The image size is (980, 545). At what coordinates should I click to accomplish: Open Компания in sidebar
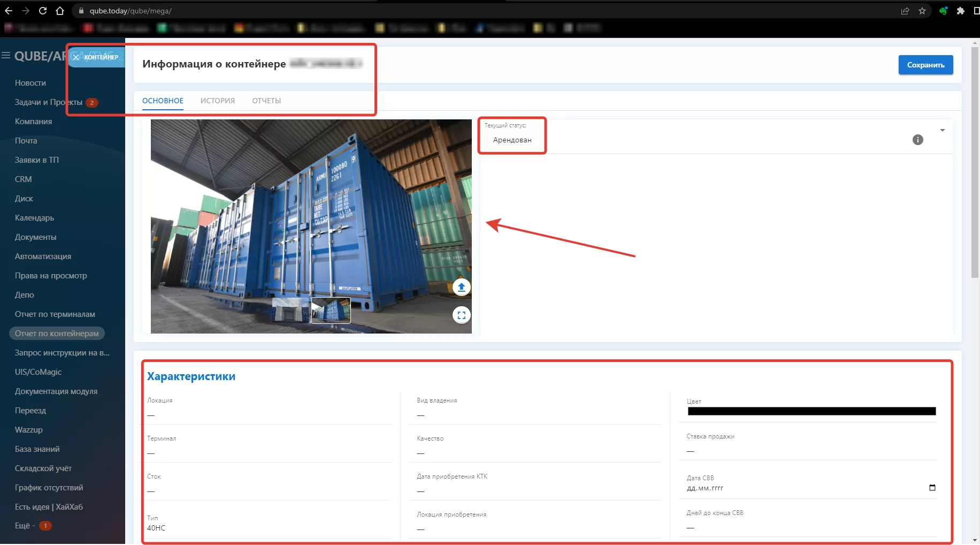33,122
